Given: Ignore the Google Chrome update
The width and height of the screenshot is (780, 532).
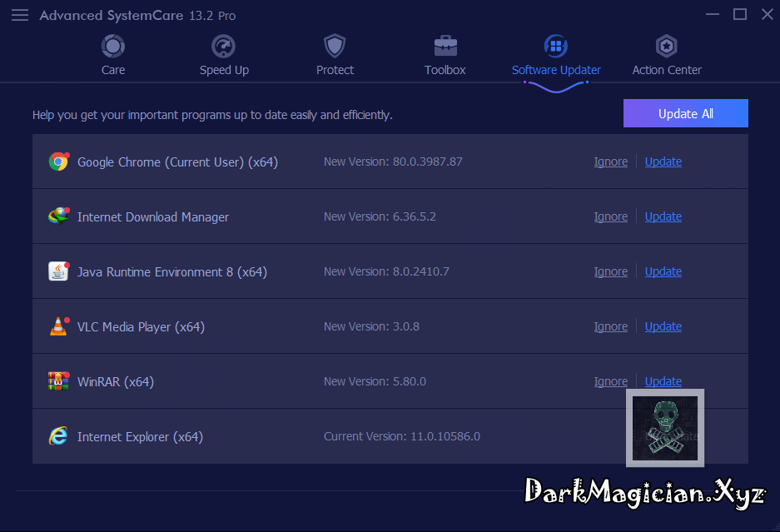Looking at the screenshot, I should pyautogui.click(x=610, y=162).
